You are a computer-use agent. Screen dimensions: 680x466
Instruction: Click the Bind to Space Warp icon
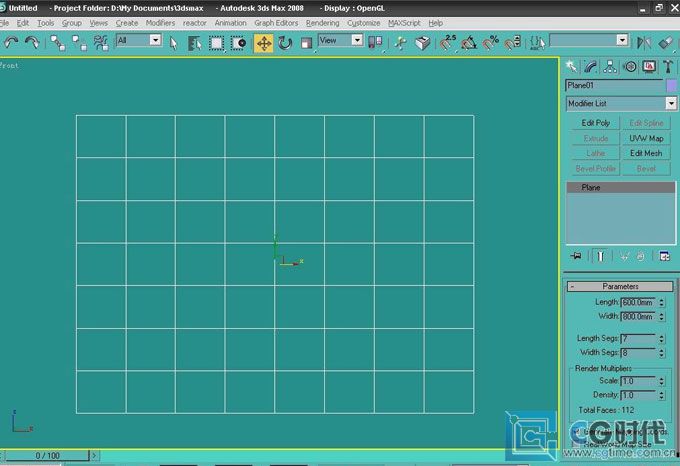pyautogui.click(x=101, y=43)
